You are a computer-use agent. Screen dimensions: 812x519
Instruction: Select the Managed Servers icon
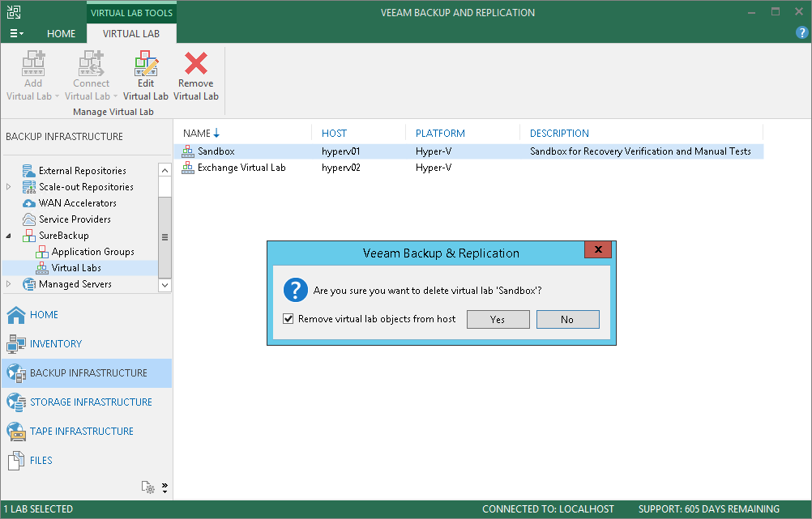pos(29,284)
